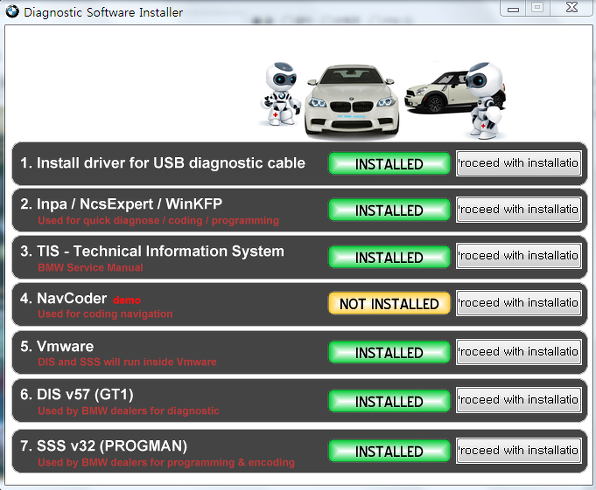Screen dimensions: 596x490
Task: Click 'Used for coding navigation' text
Action: [105, 314]
